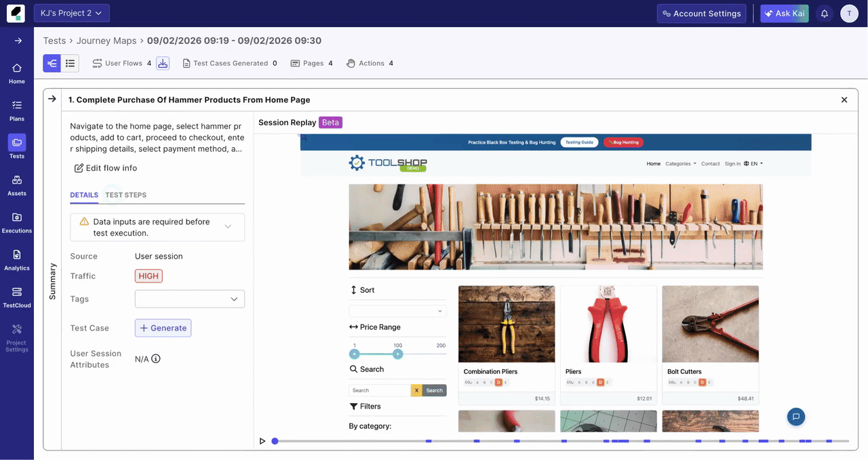The image size is (868, 460).
Task: Go to Assets in sidebar
Action: pos(17,185)
